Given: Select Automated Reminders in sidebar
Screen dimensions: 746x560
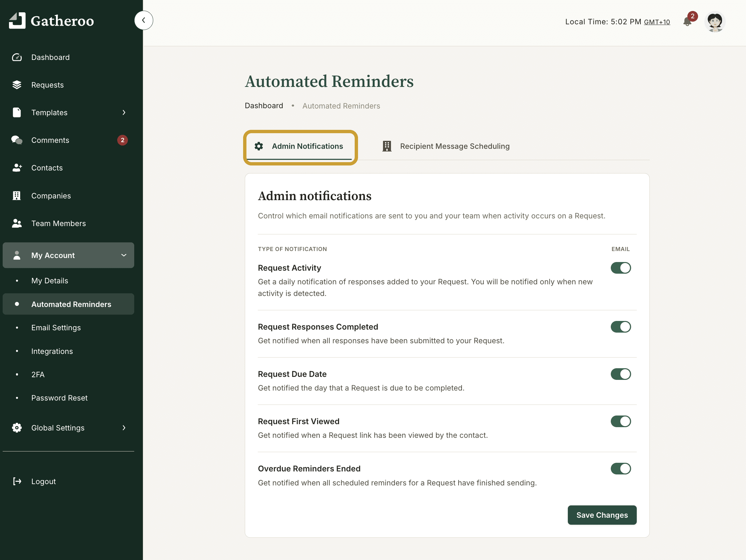Looking at the screenshot, I should pos(69,304).
